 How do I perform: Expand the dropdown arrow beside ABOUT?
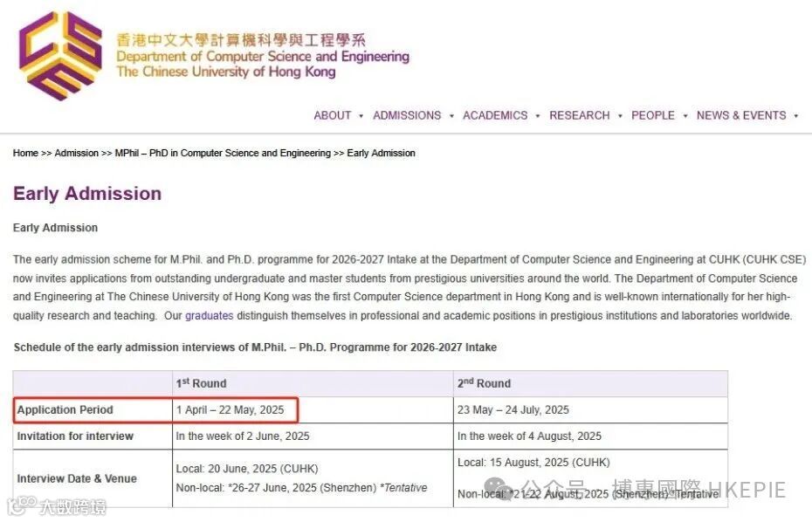click(361, 116)
